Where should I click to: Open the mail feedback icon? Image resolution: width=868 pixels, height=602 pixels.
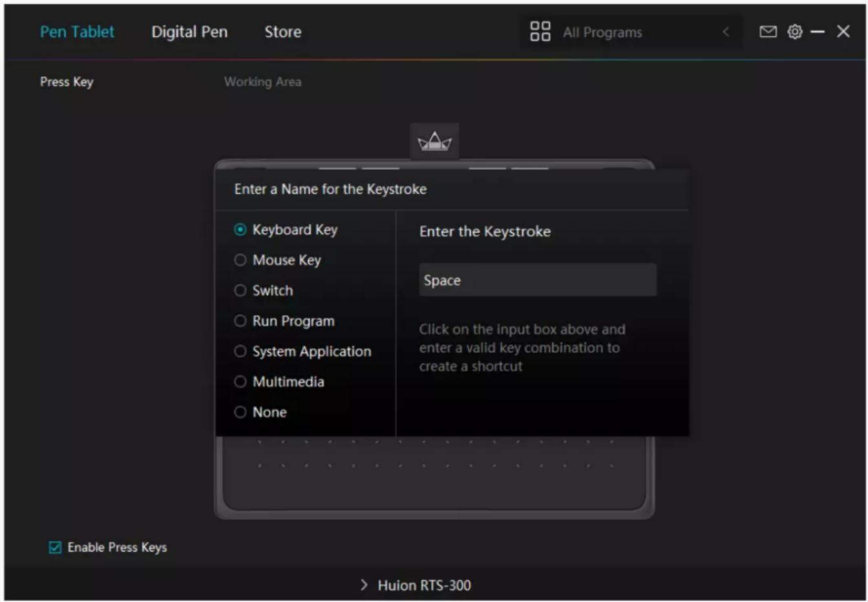click(767, 32)
